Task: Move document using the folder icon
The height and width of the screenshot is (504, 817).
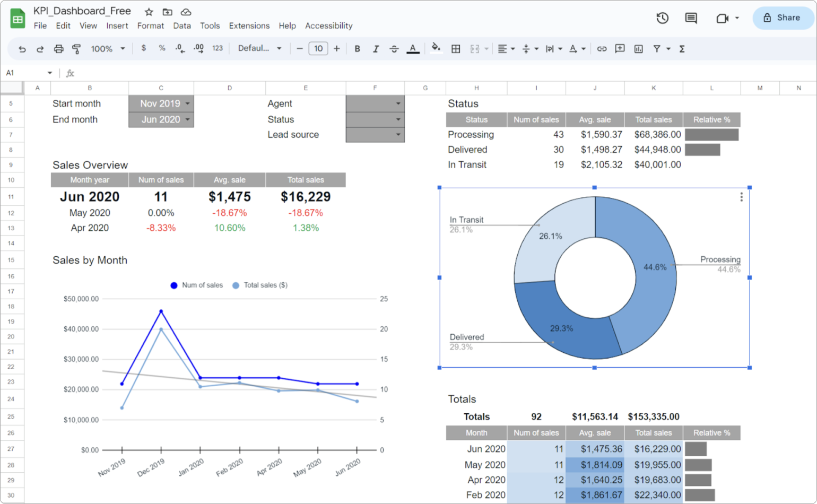Action: click(x=167, y=12)
